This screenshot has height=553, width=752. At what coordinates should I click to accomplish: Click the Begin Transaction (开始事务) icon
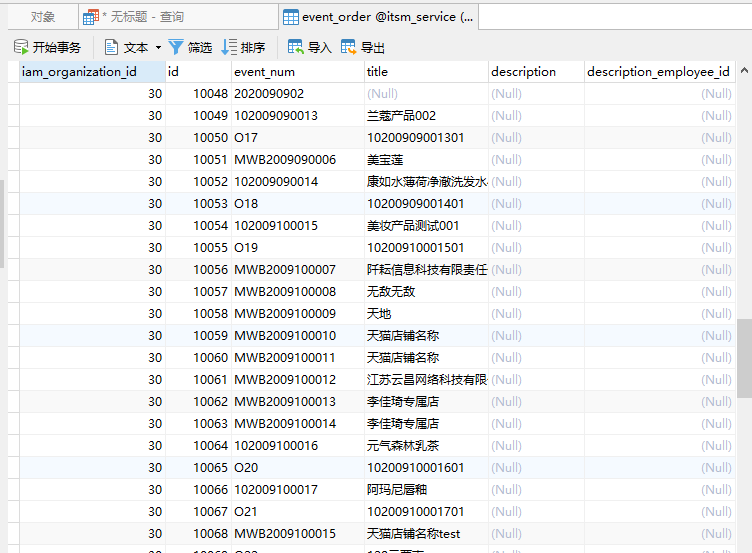[x=21, y=47]
